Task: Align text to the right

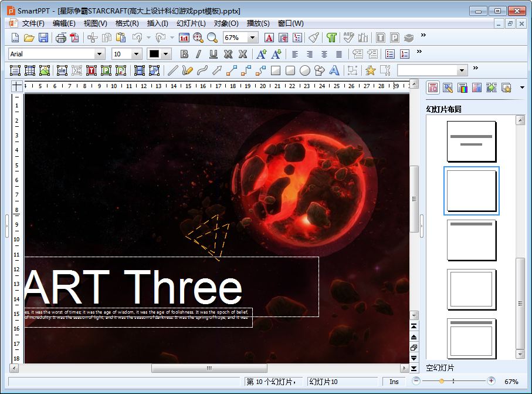Action: [310, 54]
